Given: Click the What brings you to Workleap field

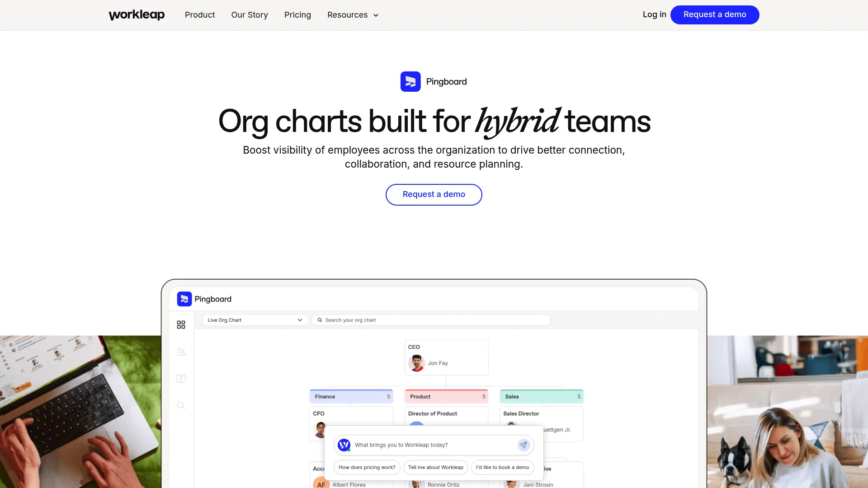Looking at the screenshot, I should [x=434, y=445].
